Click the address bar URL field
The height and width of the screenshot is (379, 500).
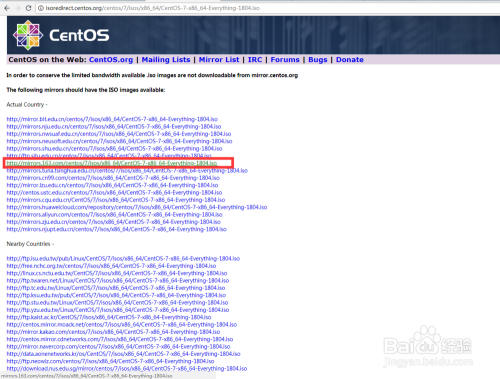pyautogui.click(x=267, y=8)
